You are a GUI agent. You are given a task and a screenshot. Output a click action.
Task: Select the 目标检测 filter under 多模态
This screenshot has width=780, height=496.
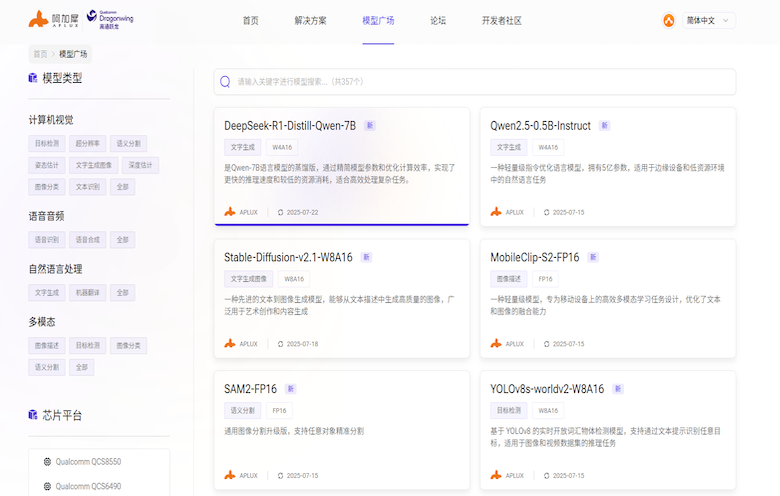click(88, 345)
